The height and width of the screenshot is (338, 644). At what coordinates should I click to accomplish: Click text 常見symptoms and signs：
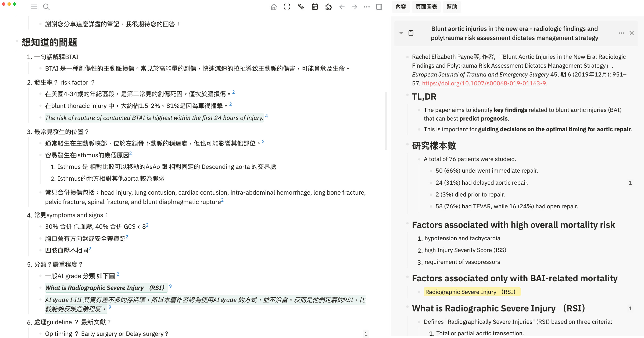tap(71, 215)
